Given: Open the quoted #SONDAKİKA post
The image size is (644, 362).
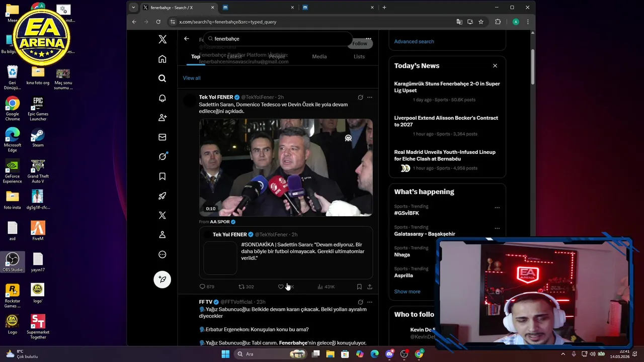Looking at the screenshot, I should pyautogui.click(x=286, y=253).
